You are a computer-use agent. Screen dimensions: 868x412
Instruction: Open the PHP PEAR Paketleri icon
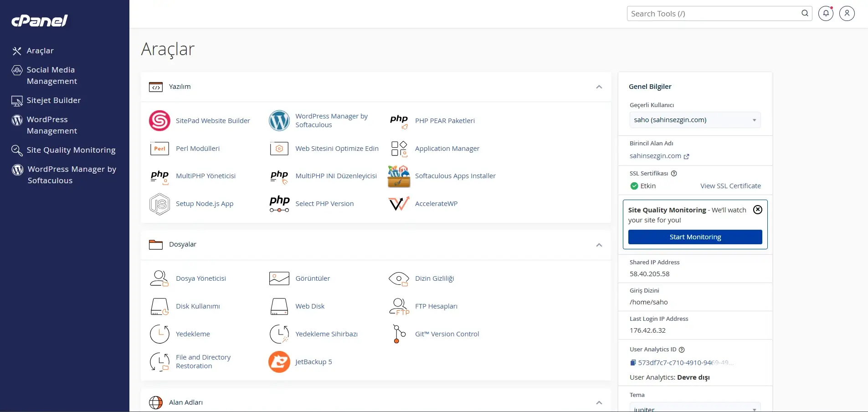tap(399, 121)
